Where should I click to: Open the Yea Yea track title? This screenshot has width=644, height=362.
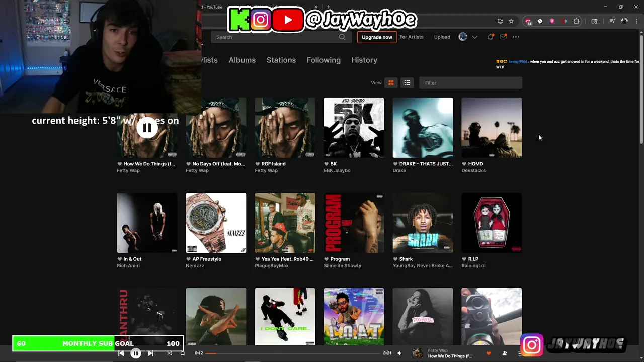pos(288,259)
